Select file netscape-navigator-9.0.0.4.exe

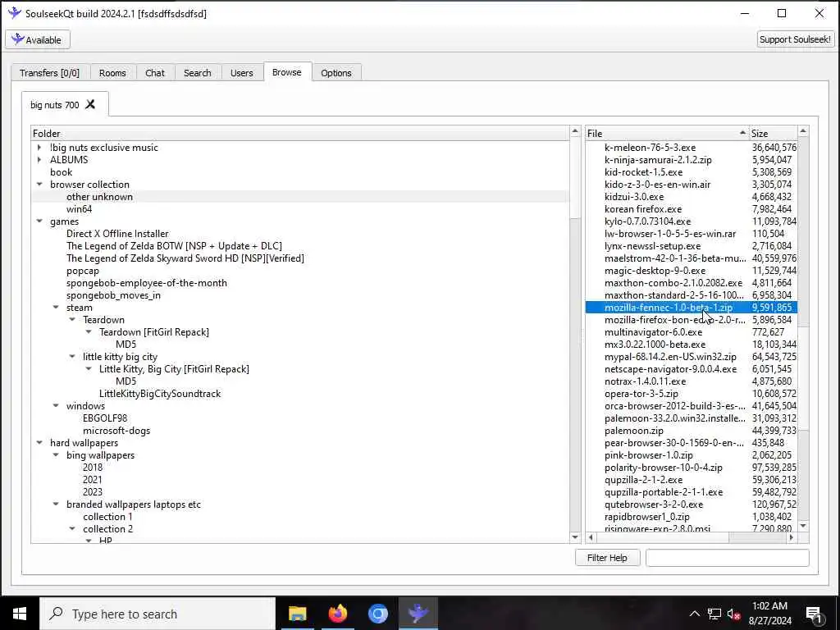[x=670, y=369]
